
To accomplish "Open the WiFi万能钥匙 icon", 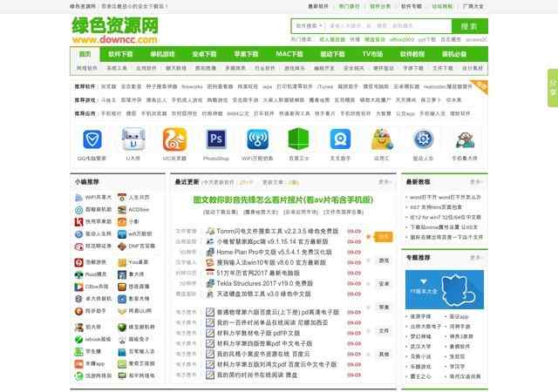I will point(257,139).
